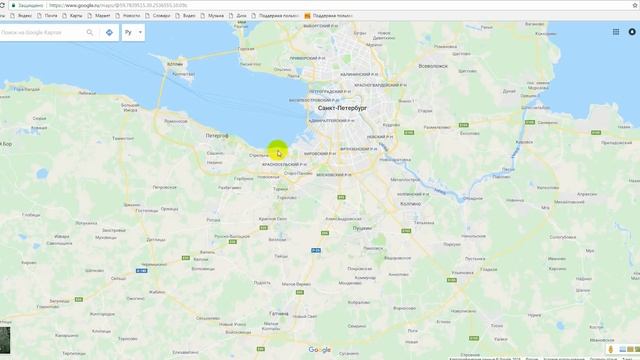
Task: Open the Карты bookmark
Action: click(72, 16)
